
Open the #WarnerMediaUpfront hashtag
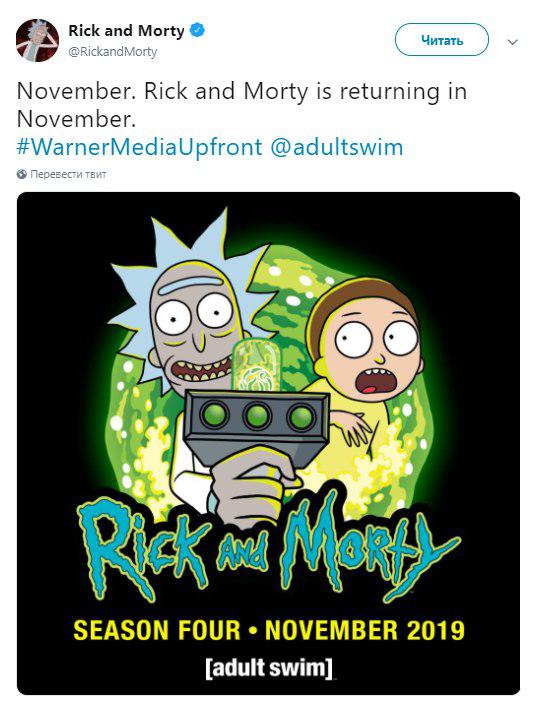tap(139, 147)
